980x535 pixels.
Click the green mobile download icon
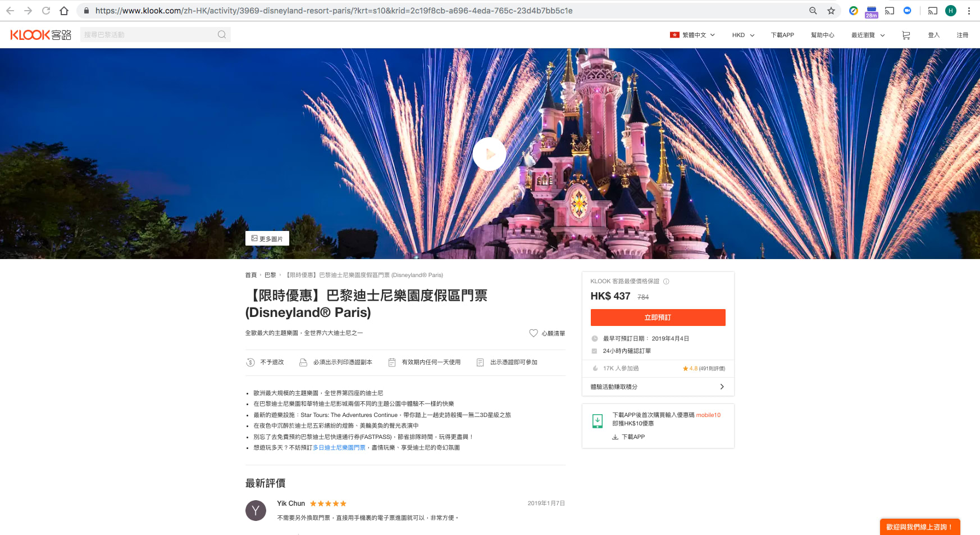tap(598, 421)
